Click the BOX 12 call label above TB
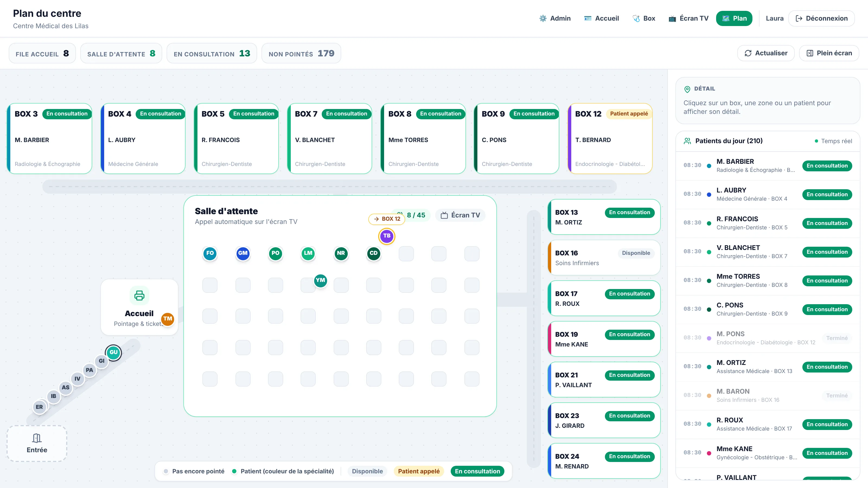The height and width of the screenshot is (488, 868). [387, 219]
